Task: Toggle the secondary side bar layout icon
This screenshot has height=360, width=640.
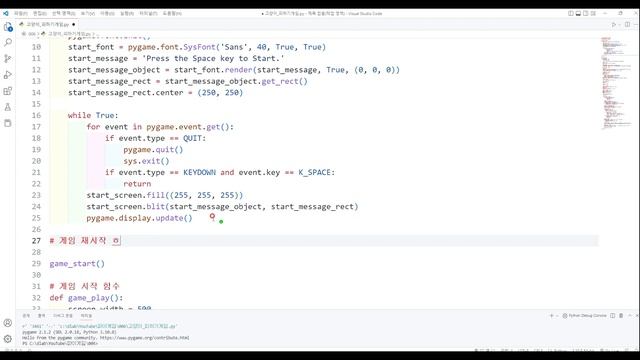Action: tap(586, 13)
